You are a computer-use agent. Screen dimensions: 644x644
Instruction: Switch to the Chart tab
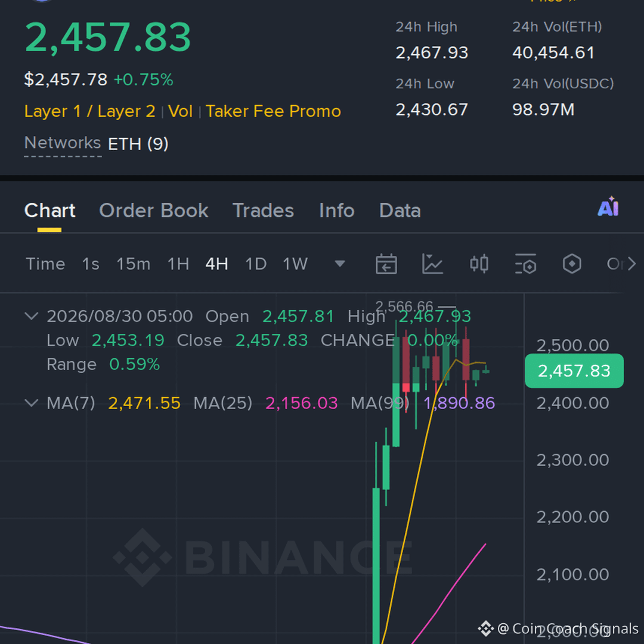pyautogui.click(x=49, y=210)
